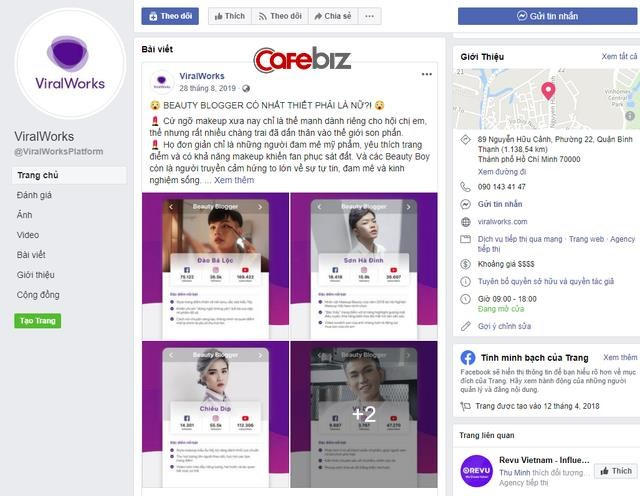
Task: Open the +2 more photos thumbnail
Action: tap(364, 414)
